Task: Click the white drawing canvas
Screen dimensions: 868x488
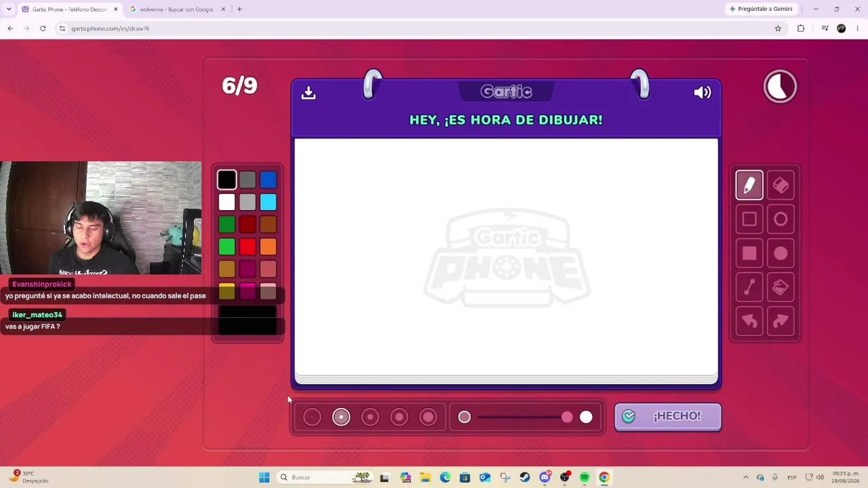Action: pos(506,256)
